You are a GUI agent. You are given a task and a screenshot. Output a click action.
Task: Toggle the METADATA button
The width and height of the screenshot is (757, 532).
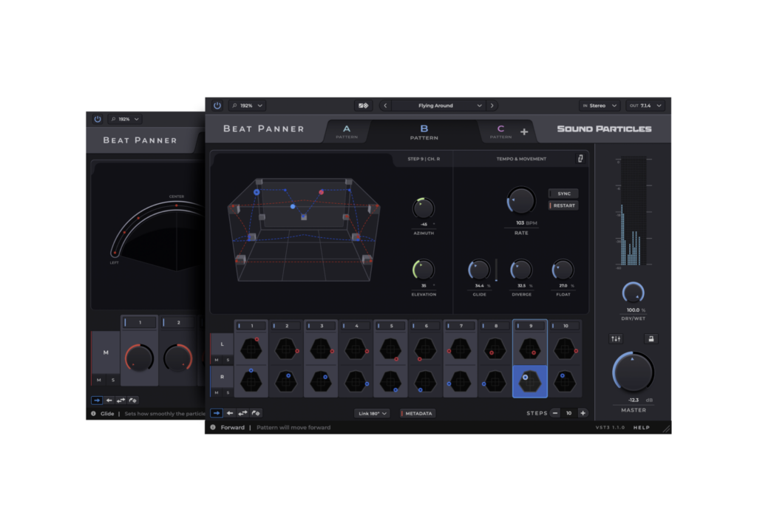click(x=418, y=414)
